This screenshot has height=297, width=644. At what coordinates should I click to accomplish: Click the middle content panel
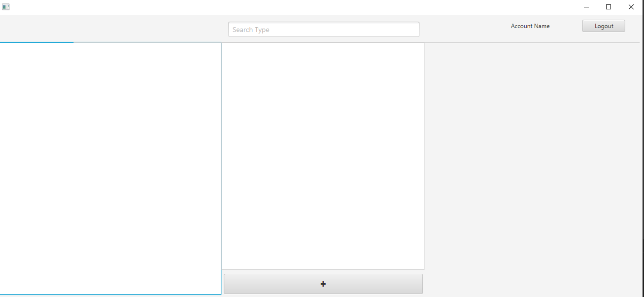point(323,157)
